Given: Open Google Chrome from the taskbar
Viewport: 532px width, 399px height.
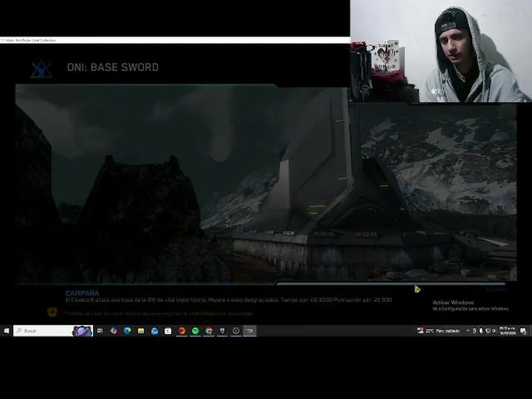Looking at the screenshot, I should click(209, 331).
